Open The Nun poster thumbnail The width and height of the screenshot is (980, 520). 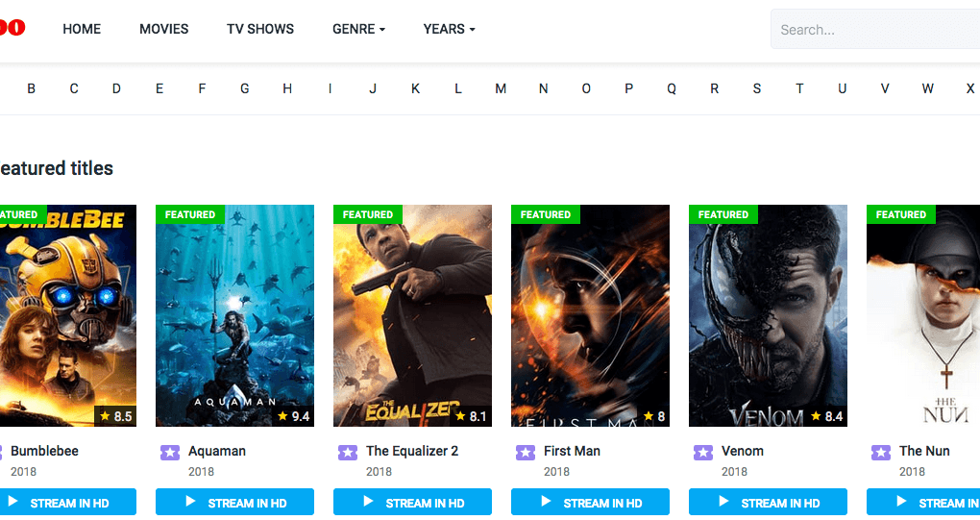923,315
